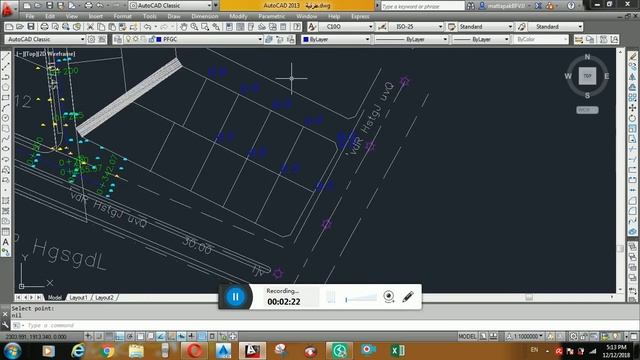Click the search binoculars icon
640x360 pixels.
(x=471, y=6)
